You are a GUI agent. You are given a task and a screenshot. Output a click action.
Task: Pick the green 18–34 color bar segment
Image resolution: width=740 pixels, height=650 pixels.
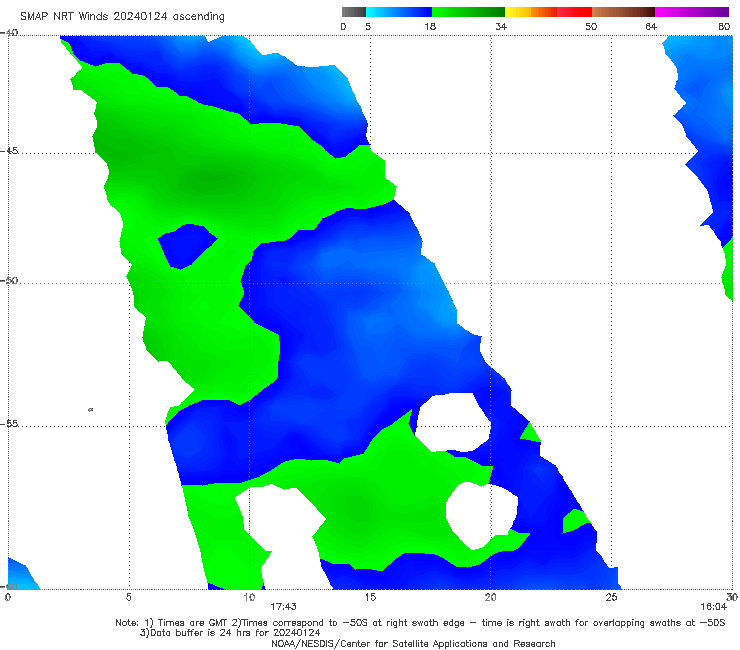tap(468, 12)
